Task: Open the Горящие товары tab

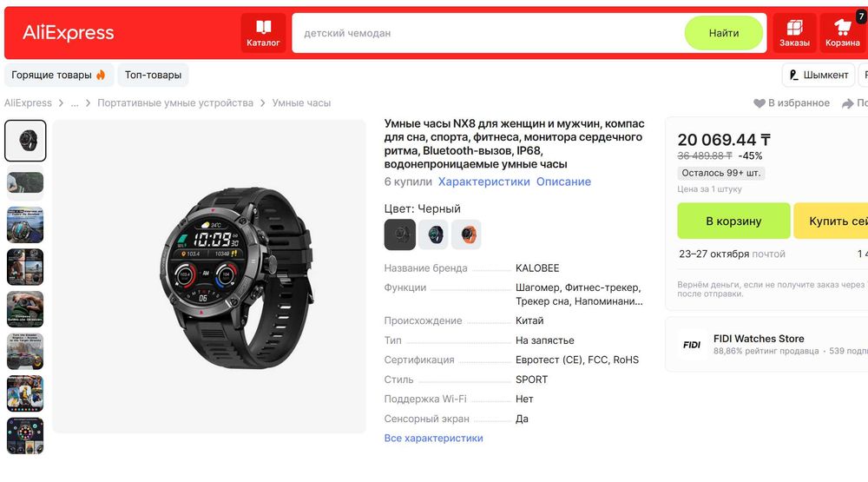Action: click(x=59, y=75)
